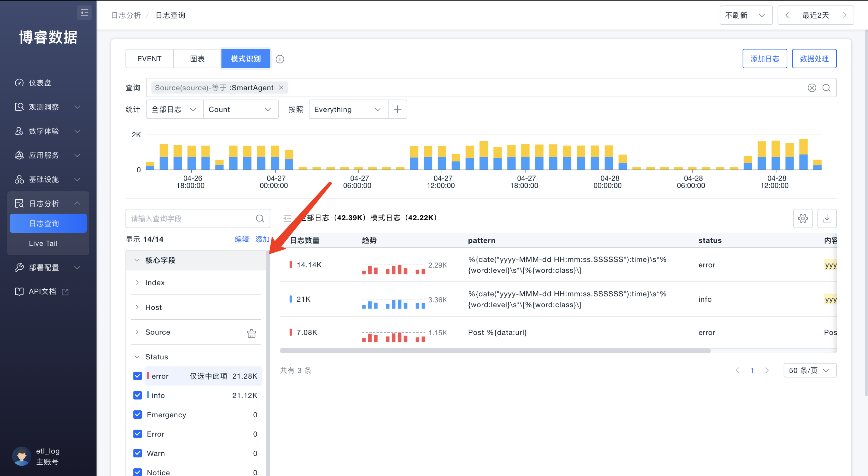Uncheck the error status checkbox

[138, 376]
